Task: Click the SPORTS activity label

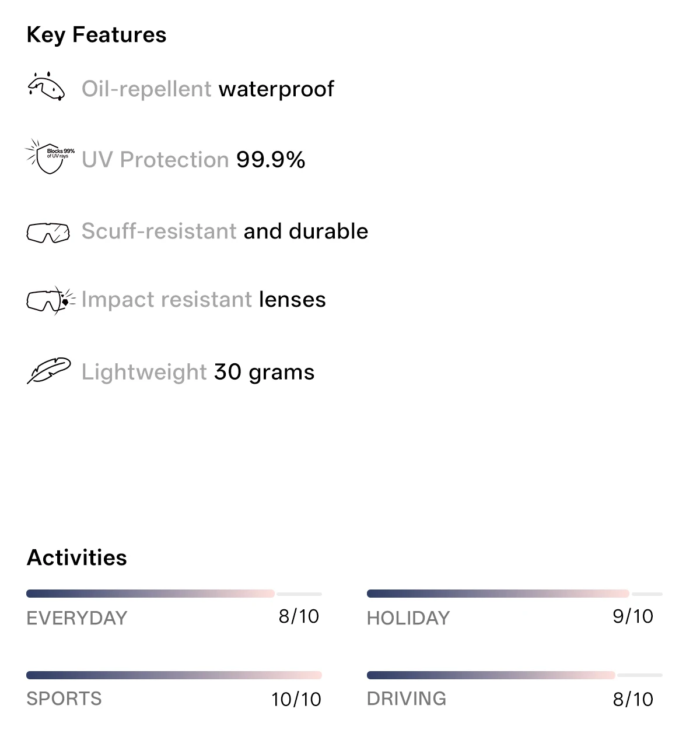Action: tap(64, 699)
